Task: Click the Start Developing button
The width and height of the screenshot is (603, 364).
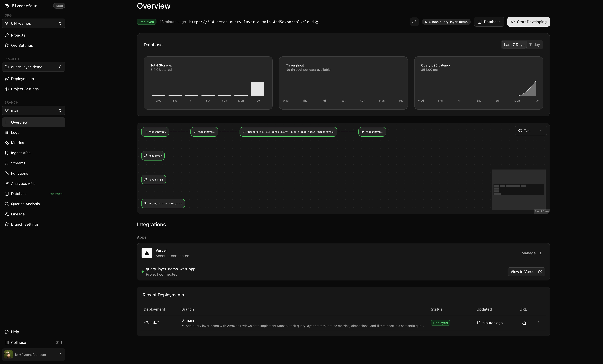Action: tap(528, 22)
